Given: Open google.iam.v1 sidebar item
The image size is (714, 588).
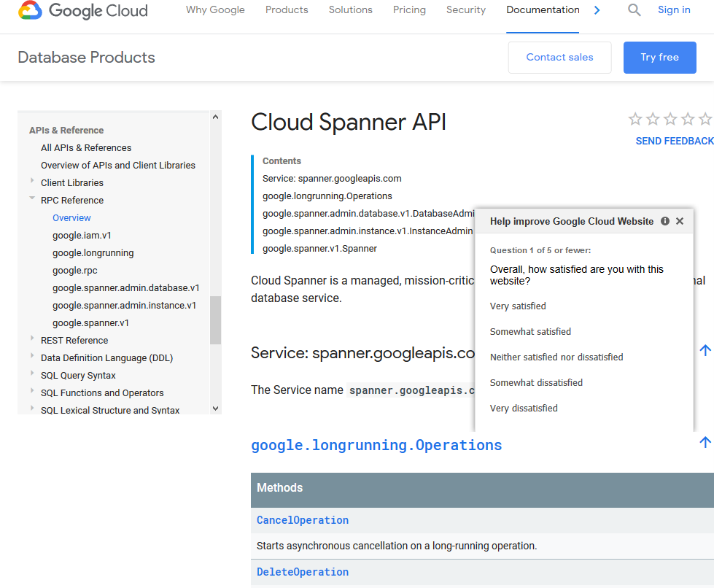Looking at the screenshot, I should 82,236.
